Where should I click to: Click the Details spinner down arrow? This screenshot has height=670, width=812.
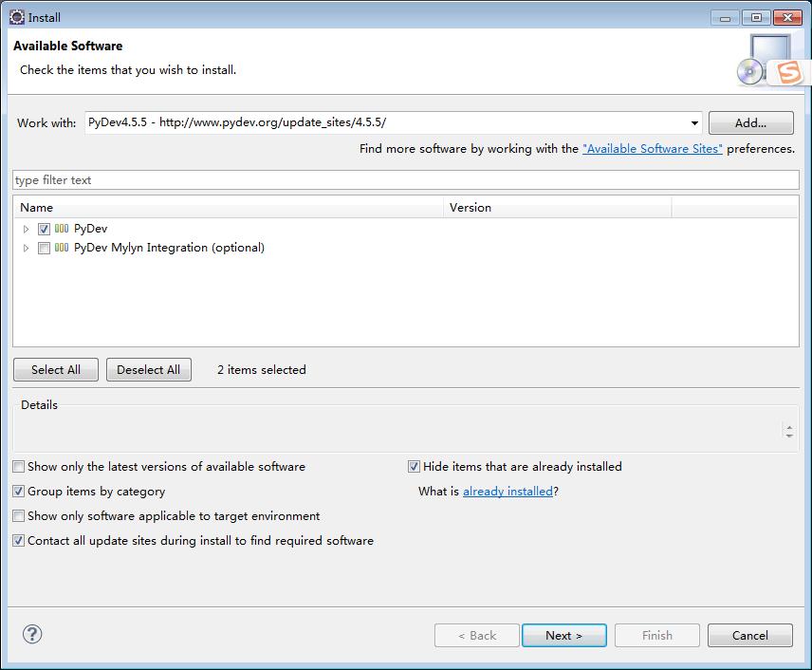(789, 436)
